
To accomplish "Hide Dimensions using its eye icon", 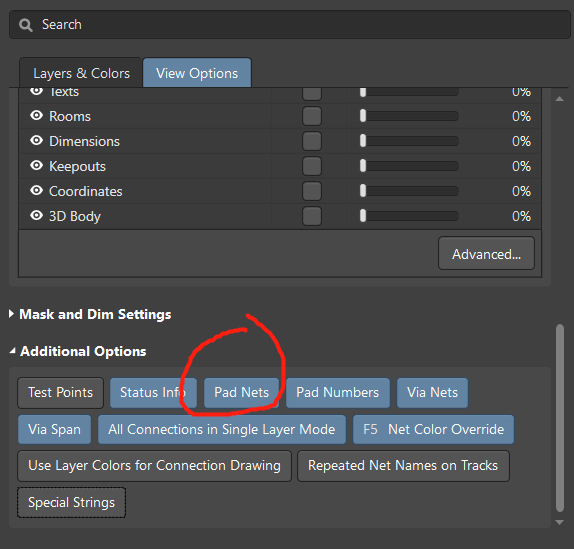I will click(x=36, y=141).
